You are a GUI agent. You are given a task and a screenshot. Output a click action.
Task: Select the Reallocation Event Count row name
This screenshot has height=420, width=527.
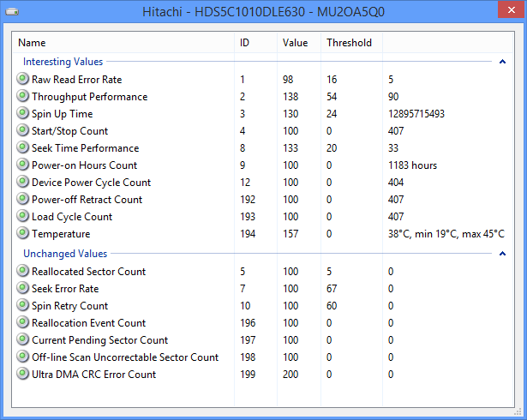coord(89,323)
